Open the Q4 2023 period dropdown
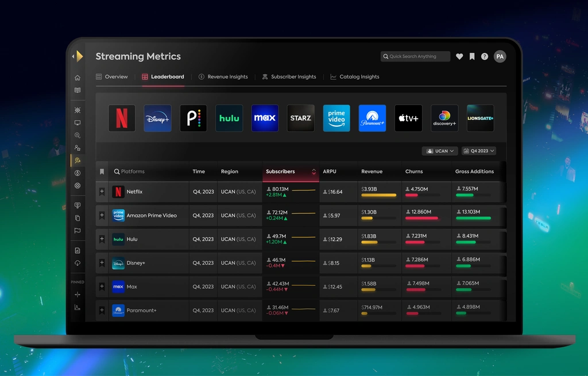The width and height of the screenshot is (588, 376). 479,151
